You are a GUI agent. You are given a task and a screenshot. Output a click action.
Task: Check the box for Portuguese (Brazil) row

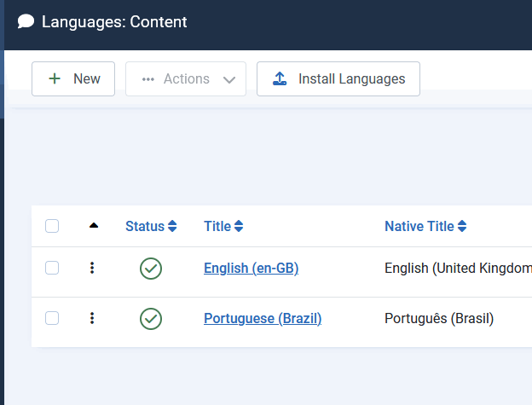tap(52, 318)
